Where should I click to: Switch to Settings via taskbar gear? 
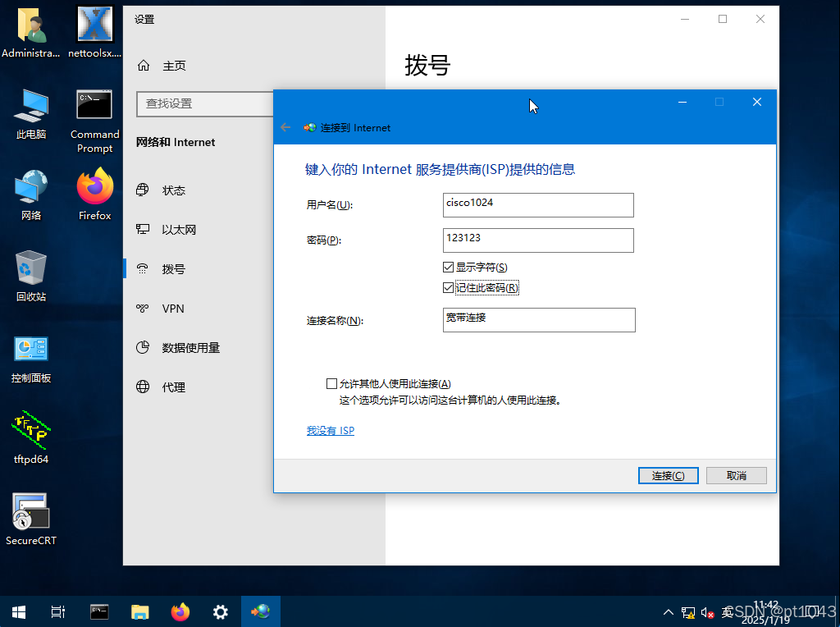tap(220, 611)
